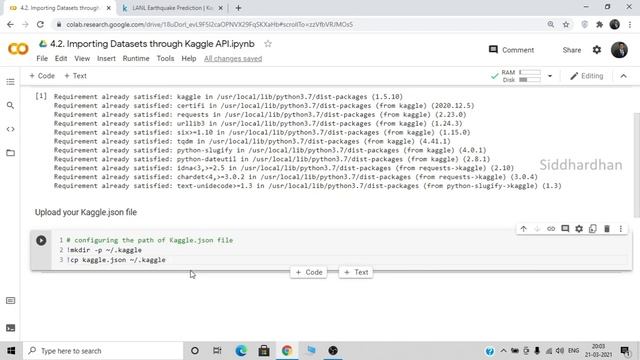Click the browser address bar URL

(x=209, y=24)
